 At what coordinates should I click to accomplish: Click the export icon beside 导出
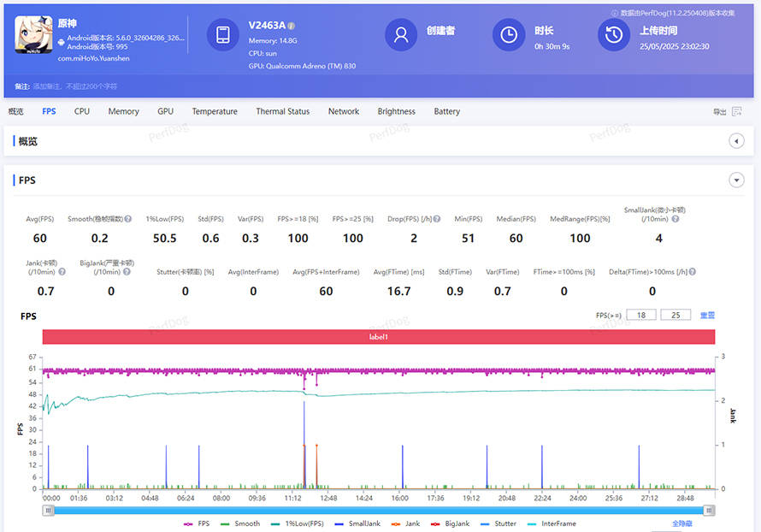click(736, 112)
